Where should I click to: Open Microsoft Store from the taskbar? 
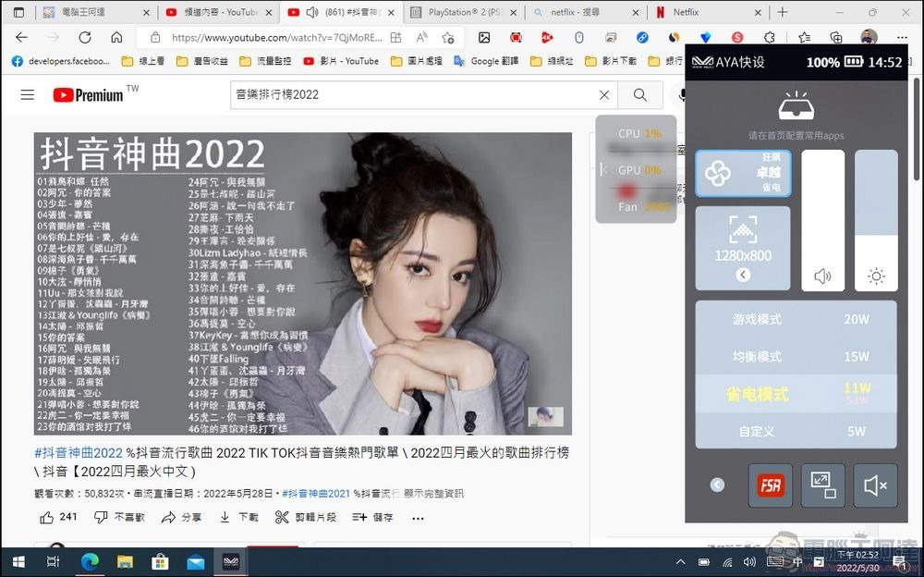[x=160, y=562]
